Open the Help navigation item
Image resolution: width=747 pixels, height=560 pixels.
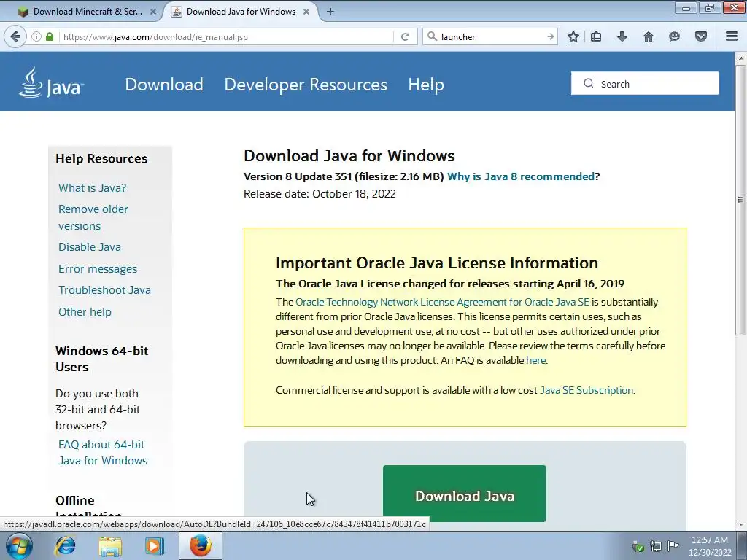pos(426,85)
